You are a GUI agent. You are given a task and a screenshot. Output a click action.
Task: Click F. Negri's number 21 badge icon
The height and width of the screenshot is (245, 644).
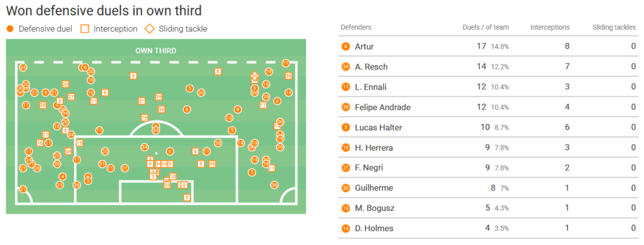[345, 168]
